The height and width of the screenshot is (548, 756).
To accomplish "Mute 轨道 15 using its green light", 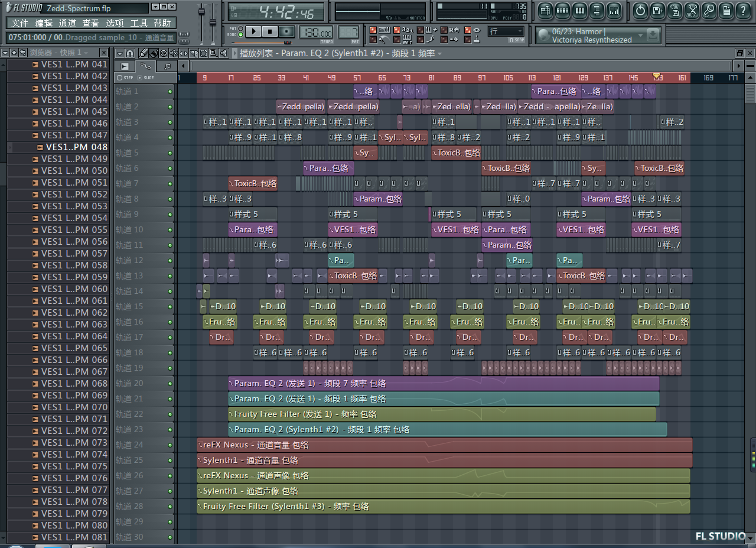I will (x=170, y=306).
